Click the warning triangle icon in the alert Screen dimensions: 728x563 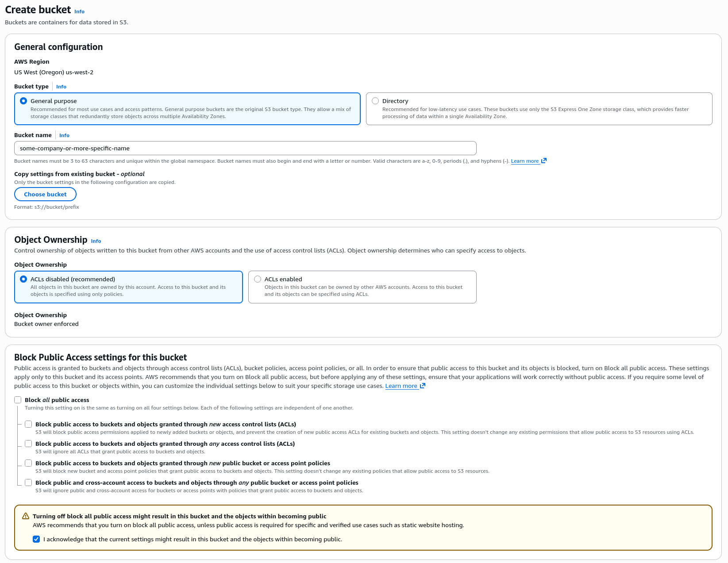tap(26, 516)
